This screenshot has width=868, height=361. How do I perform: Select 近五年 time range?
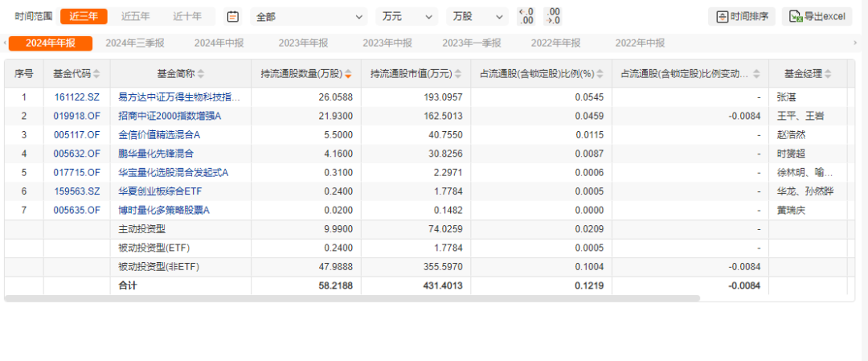[136, 16]
